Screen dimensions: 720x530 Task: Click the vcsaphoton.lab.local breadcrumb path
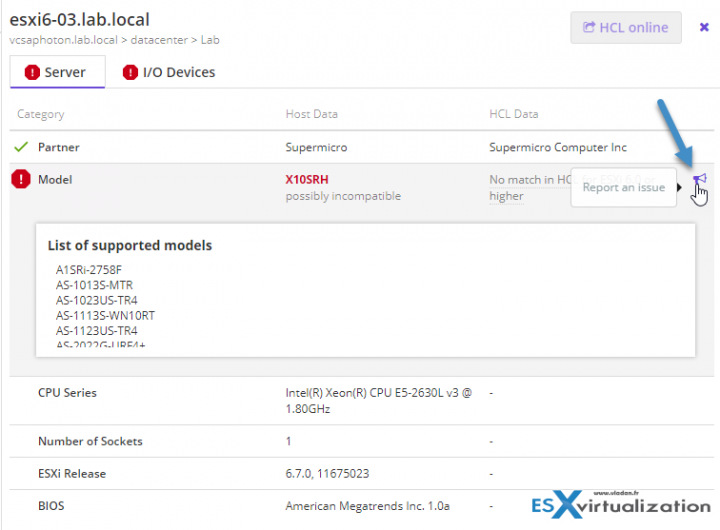[x=114, y=40]
